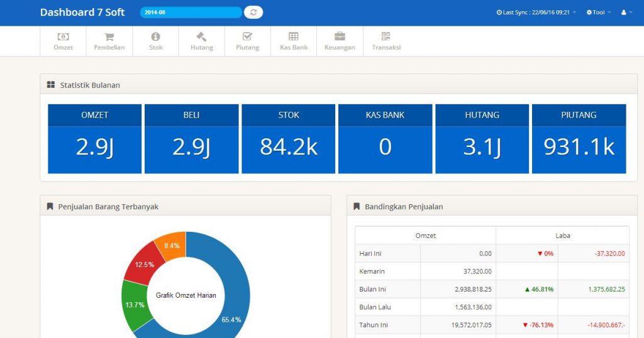Image resolution: width=644 pixels, height=338 pixels.
Task: Select the Kas Bank table icon
Action: [294, 36]
